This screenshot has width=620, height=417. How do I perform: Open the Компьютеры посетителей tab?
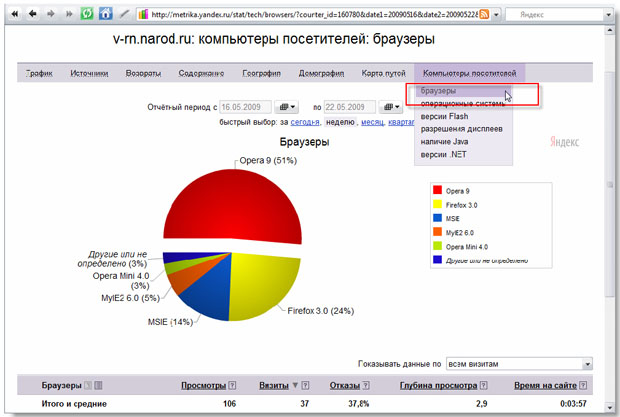point(469,73)
